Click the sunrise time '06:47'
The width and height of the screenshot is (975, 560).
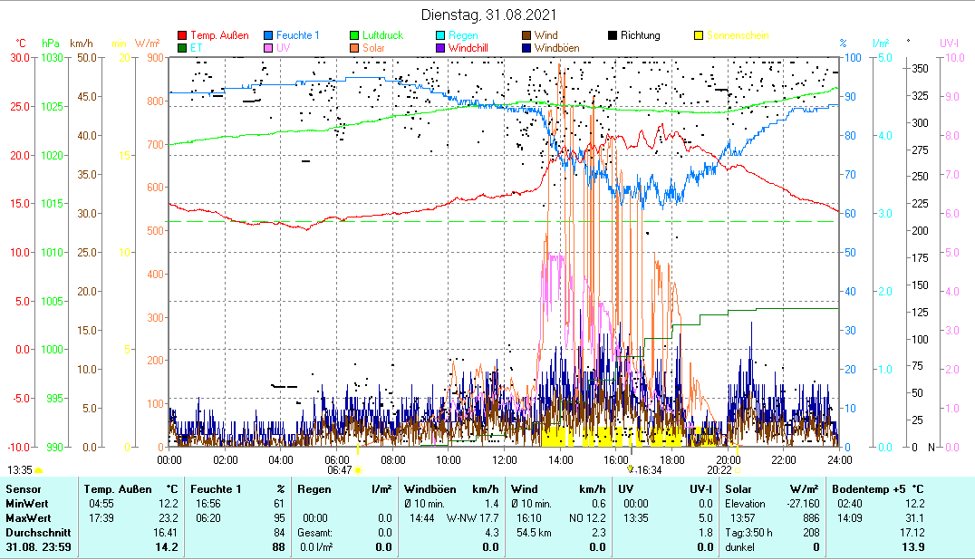coord(340,470)
